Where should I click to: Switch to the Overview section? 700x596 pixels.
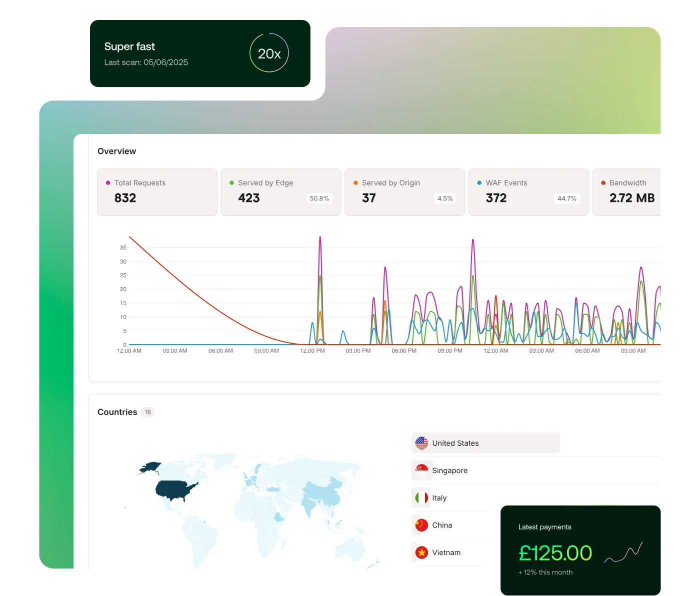click(x=116, y=151)
